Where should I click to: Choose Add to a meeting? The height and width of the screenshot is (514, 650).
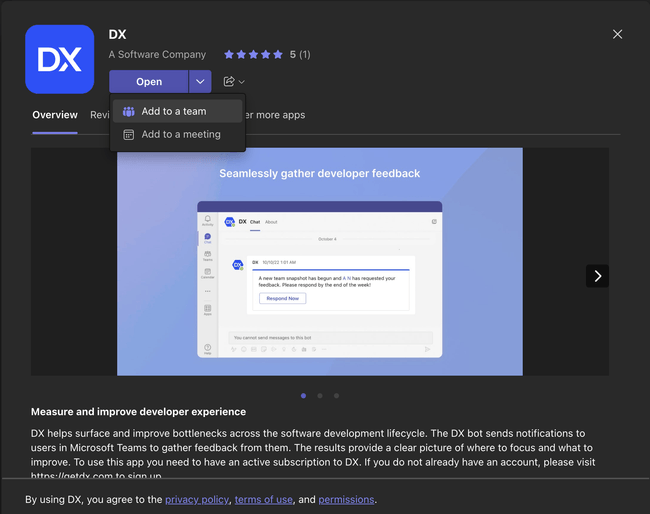tap(181, 134)
